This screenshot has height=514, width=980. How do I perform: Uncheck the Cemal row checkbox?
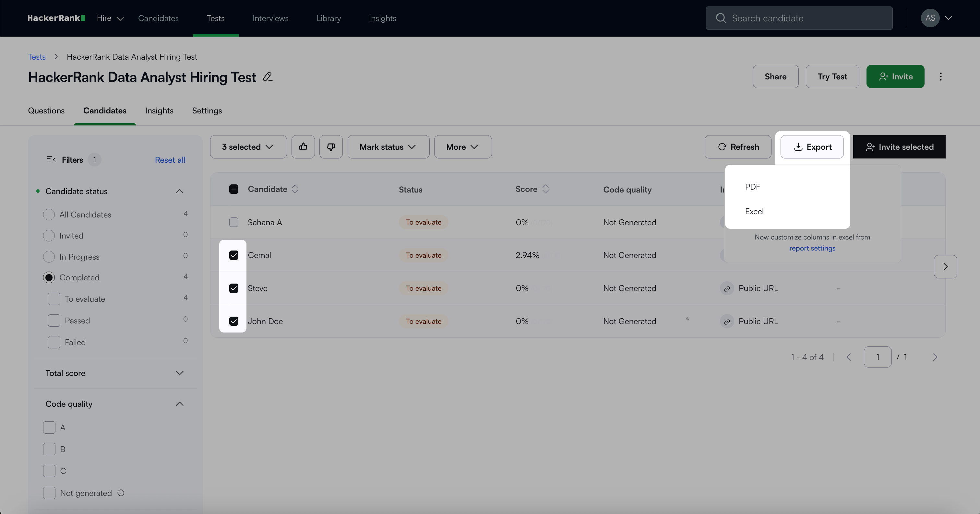233,255
